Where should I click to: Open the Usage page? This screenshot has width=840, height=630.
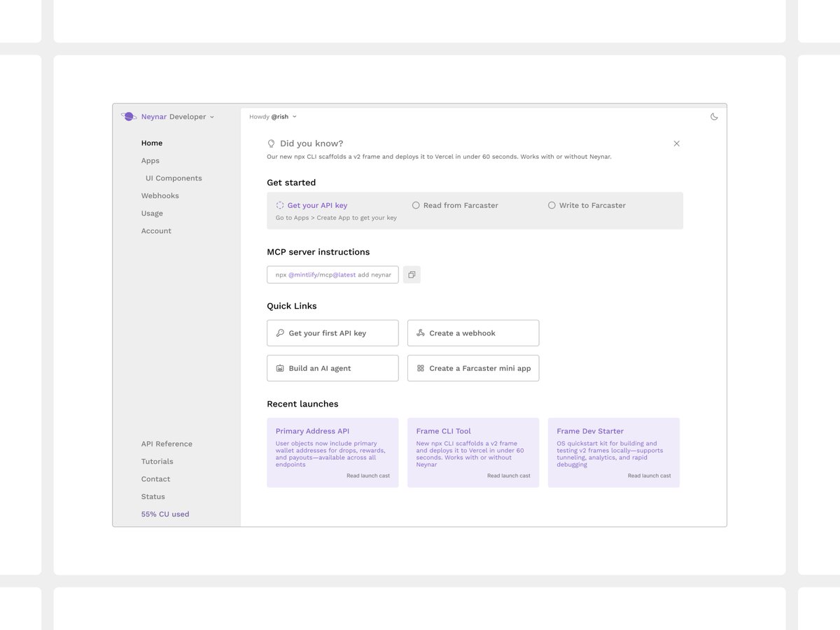pos(152,213)
